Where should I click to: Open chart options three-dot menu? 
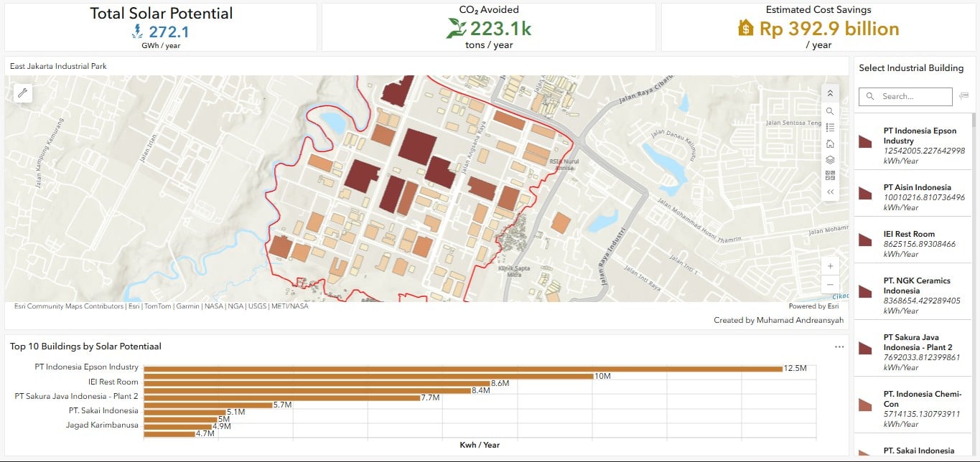point(839,347)
